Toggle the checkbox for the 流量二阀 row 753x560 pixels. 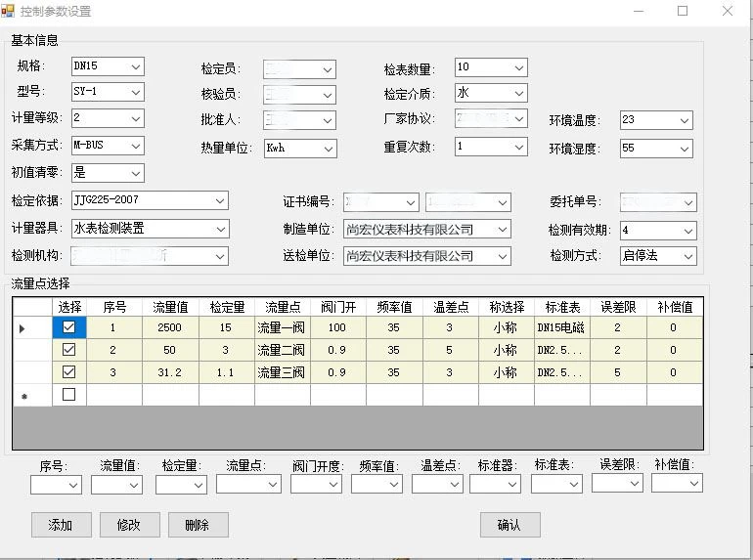pos(69,349)
